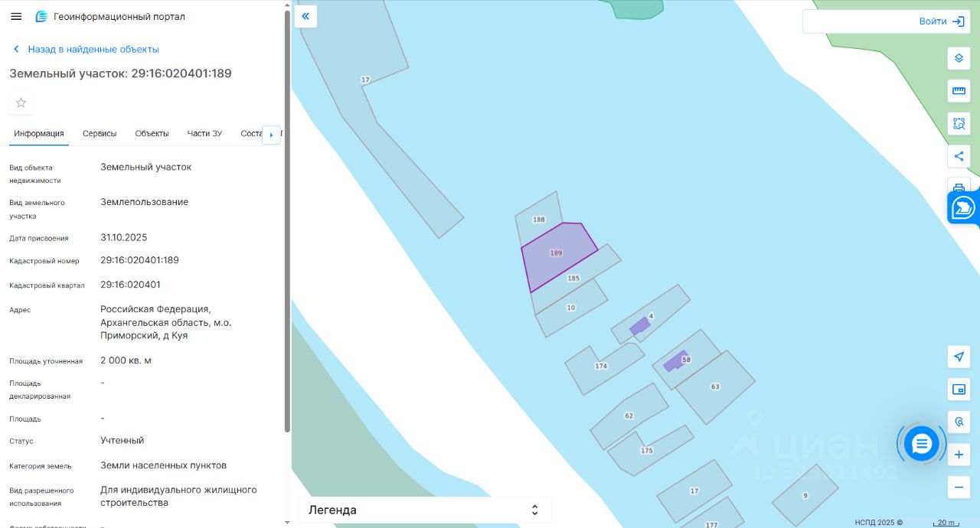Switch to the Сервисы tab
The width and height of the screenshot is (980, 528).
tap(100, 133)
